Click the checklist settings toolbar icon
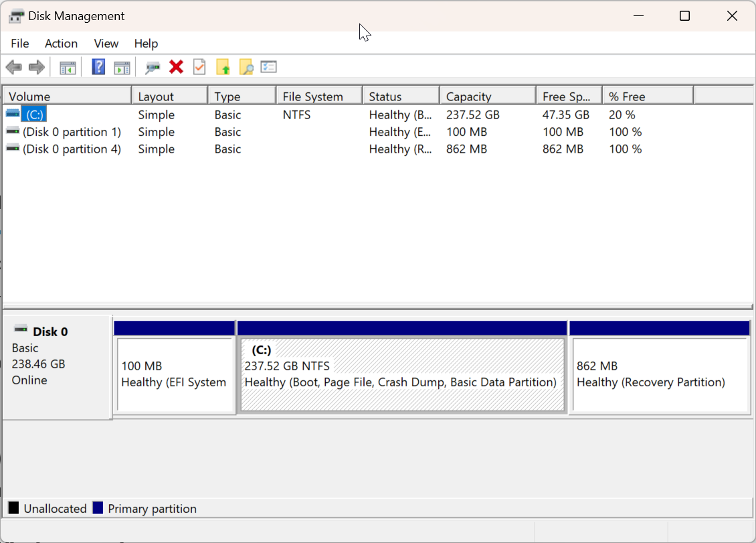The width and height of the screenshot is (756, 543). [269, 67]
